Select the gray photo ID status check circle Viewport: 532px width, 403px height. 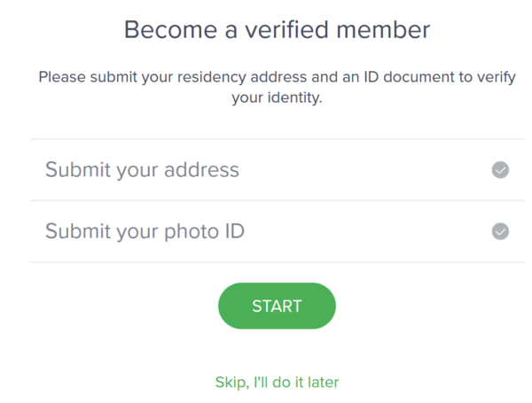click(x=500, y=231)
